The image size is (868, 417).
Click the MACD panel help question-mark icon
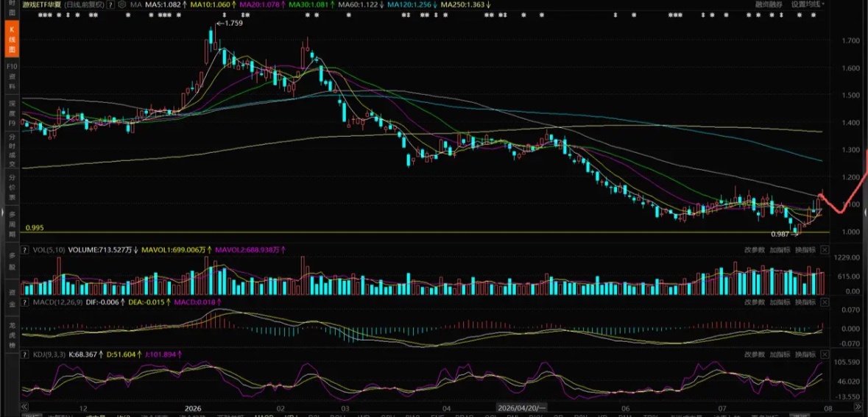(24, 302)
